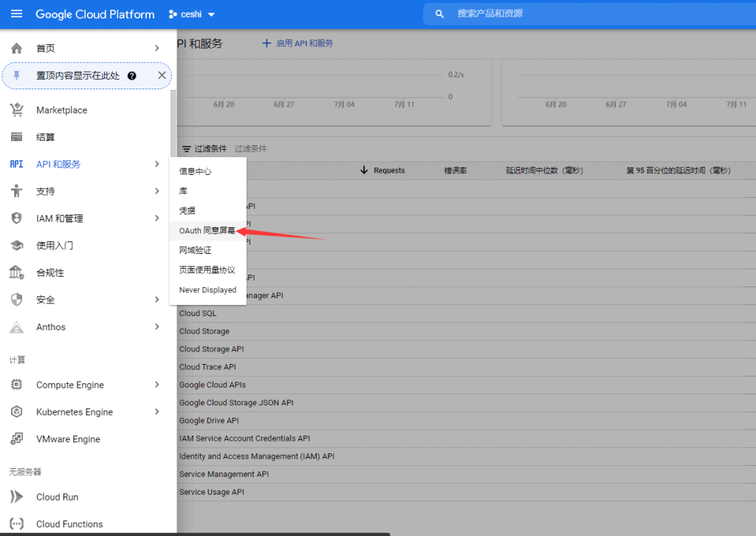This screenshot has height=536, width=756.
Task: Click the Compute Engine chip icon
Action: coord(16,385)
